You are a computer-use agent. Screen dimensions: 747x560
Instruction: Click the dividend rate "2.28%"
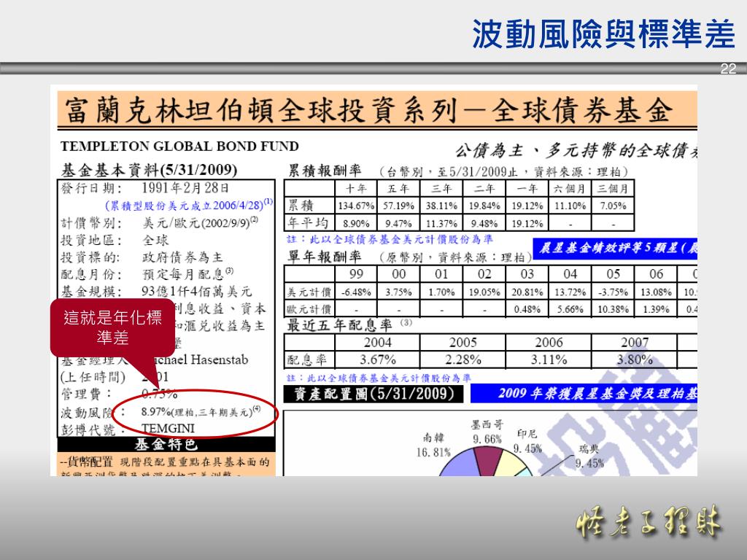pos(462,359)
